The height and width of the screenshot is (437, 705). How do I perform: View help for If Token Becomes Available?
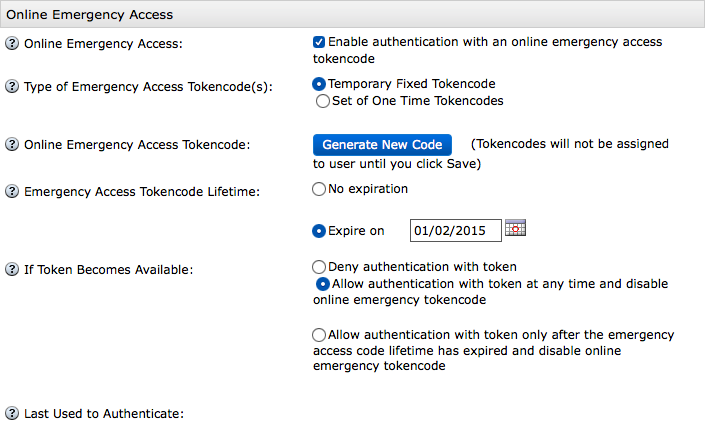[x=12, y=269]
